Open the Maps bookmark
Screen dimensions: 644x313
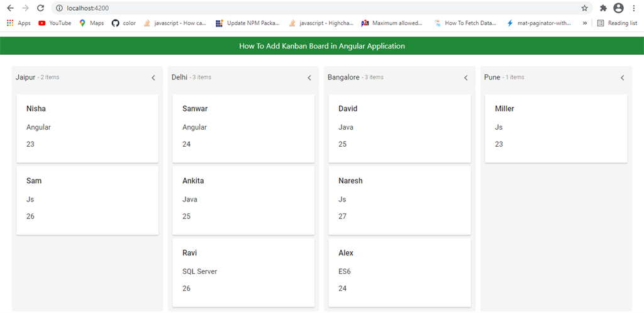92,23
